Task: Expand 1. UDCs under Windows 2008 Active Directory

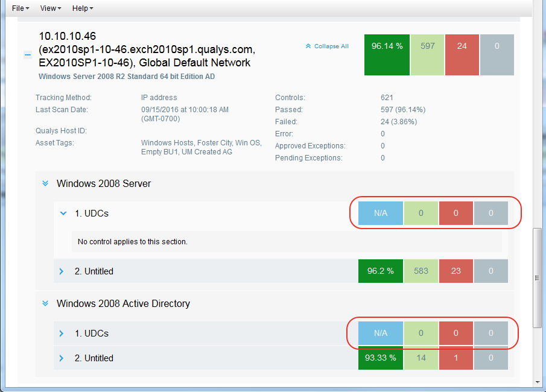Action: (x=62, y=333)
